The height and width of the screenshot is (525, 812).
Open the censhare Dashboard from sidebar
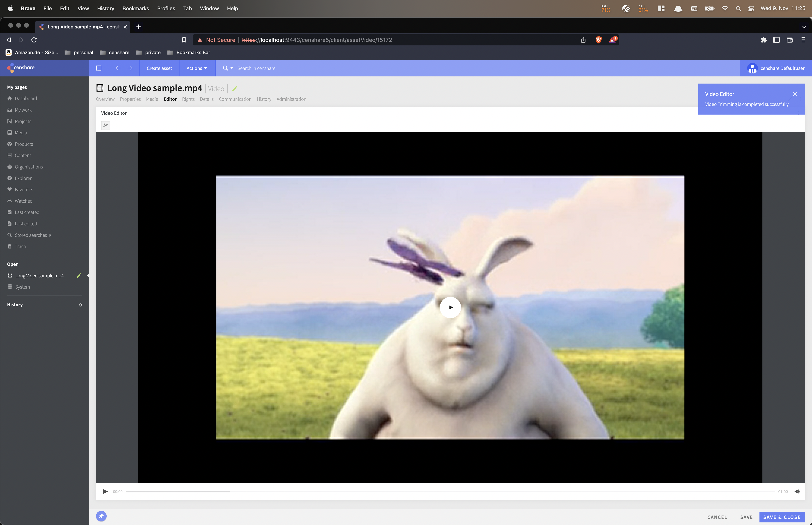coord(25,99)
